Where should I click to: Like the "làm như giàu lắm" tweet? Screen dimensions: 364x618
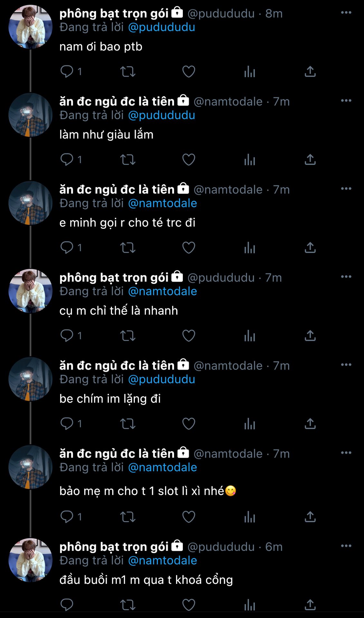(x=189, y=160)
